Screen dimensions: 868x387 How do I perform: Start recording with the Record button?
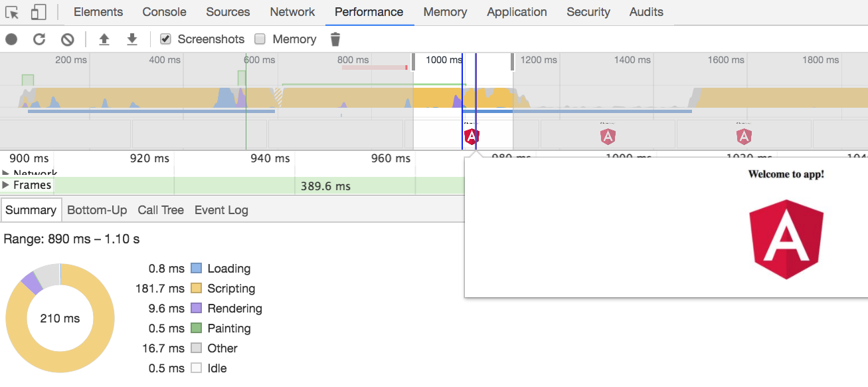coord(11,39)
